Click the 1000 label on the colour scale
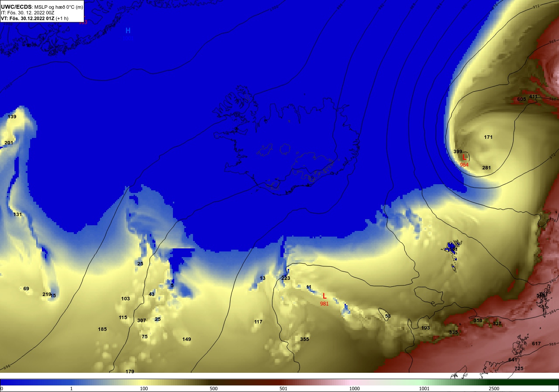559x392 pixels. click(354, 389)
